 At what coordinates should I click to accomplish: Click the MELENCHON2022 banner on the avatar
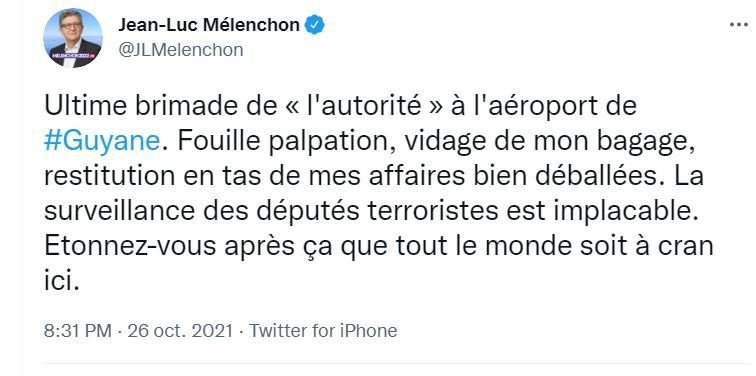tap(73, 56)
